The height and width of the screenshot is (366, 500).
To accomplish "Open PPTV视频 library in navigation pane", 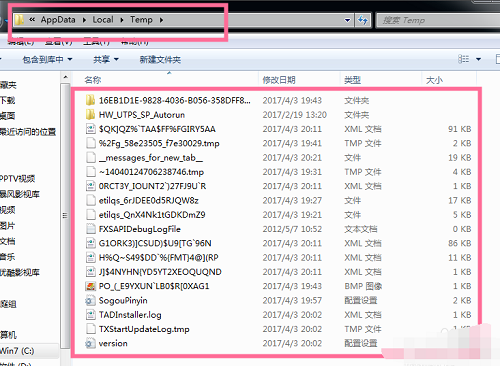I will (x=17, y=179).
